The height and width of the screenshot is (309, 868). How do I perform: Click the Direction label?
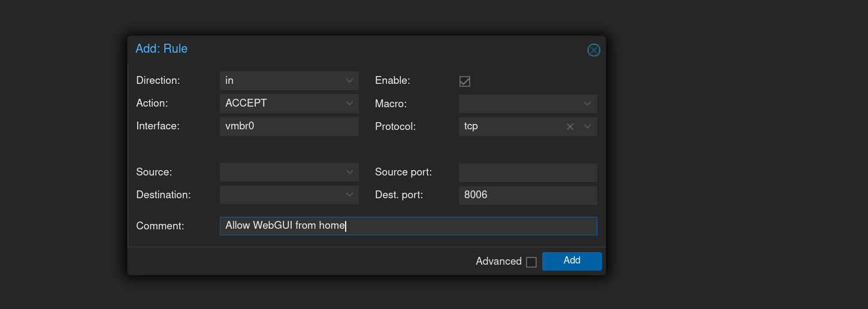(x=158, y=80)
